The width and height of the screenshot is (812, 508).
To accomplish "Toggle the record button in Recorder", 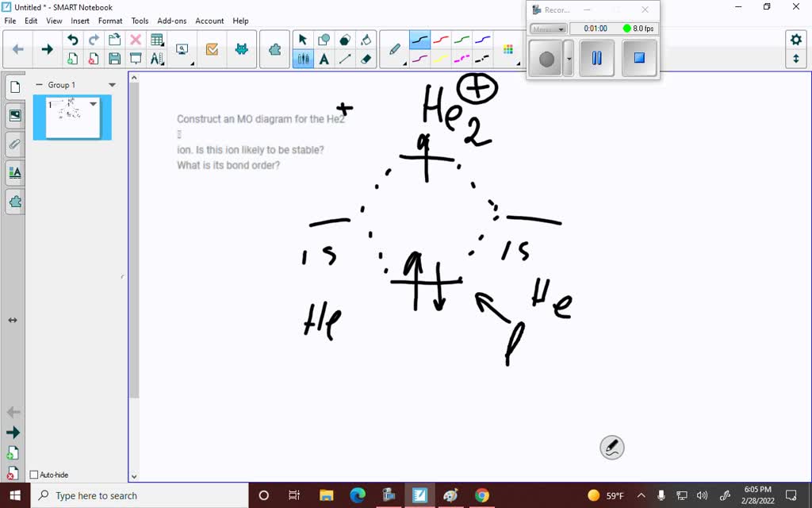I will click(x=548, y=57).
